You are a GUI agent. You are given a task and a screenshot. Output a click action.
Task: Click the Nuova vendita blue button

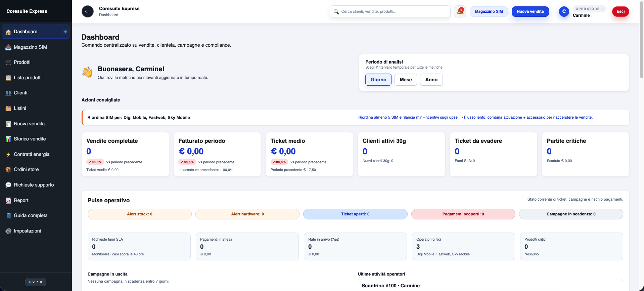click(530, 11)
